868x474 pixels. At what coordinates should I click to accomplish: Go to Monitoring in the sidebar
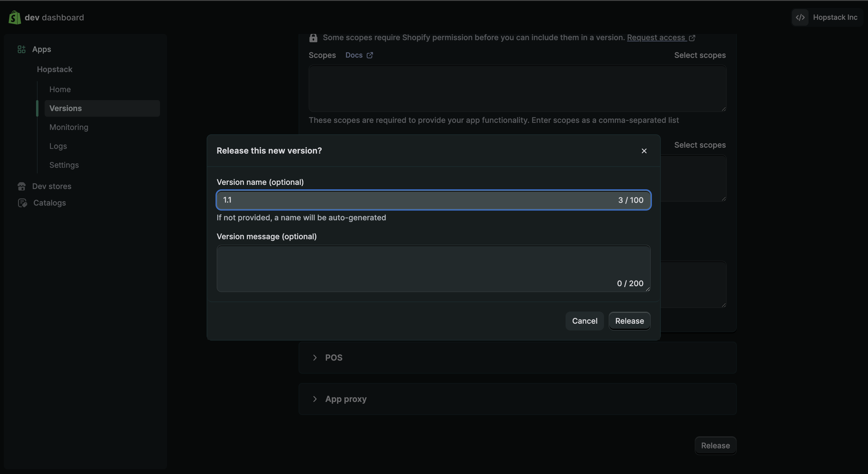[69, 127]
